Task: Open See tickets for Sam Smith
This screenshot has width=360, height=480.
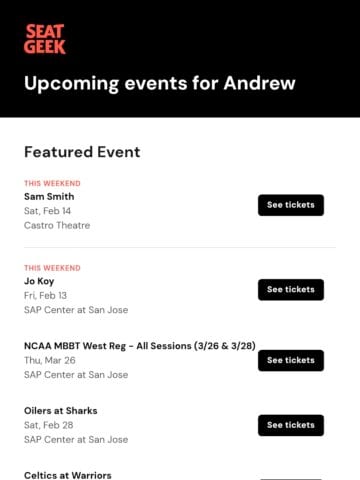Action: click(x=291, y=205)
